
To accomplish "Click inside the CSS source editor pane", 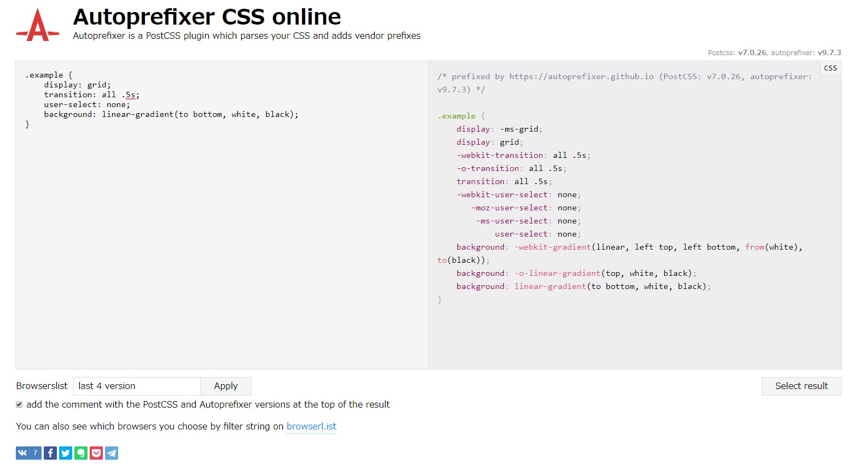I will 222,215.
